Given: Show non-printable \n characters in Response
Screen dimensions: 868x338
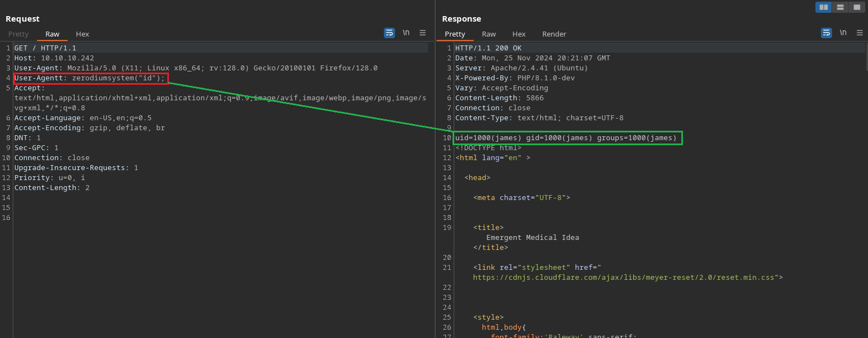Looking at the screenshot, I should (843, 33).
